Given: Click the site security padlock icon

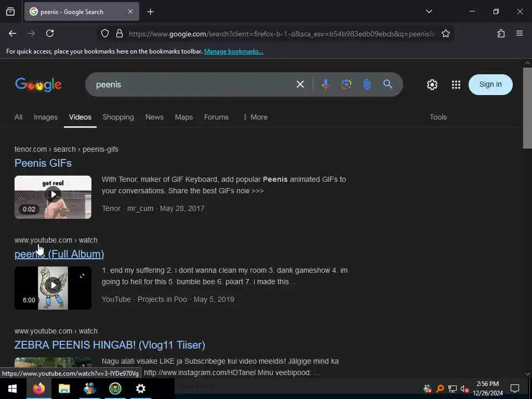Looking at the screenshot, I should [119, 34].
